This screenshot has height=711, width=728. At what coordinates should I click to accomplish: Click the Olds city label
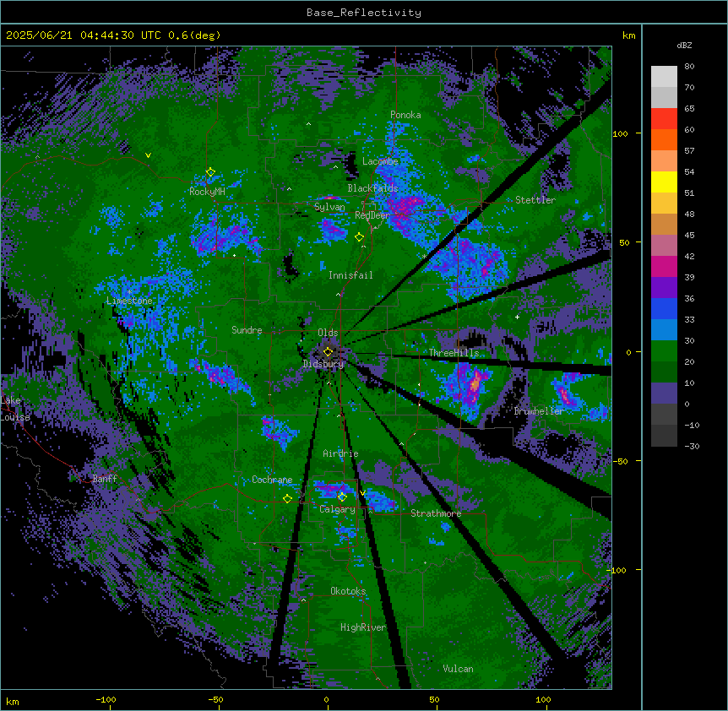[x=328, y=333]
